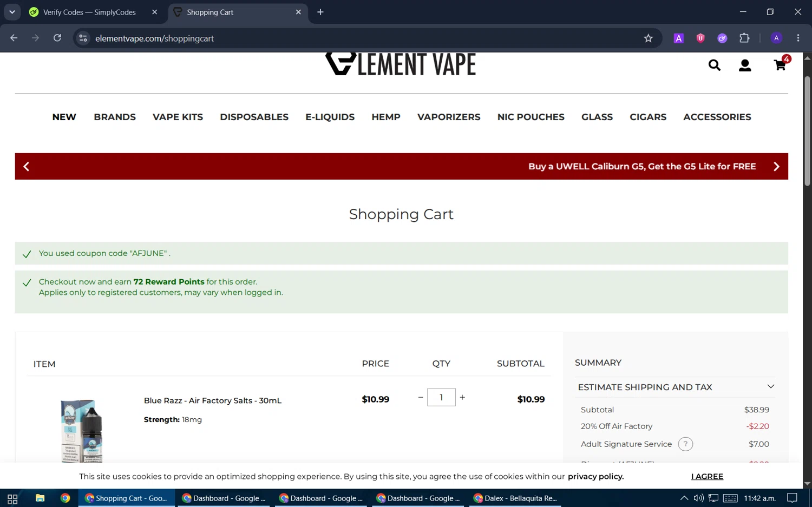Open the NIC POUCHES menu

tap(531, 117)
